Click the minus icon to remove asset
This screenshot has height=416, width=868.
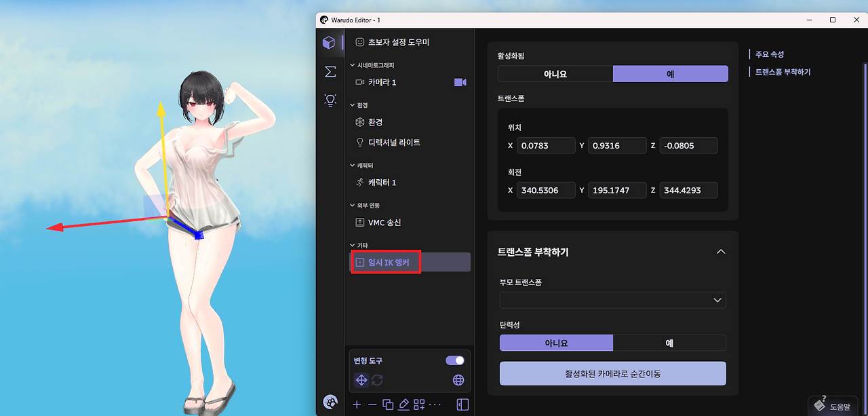372,404
